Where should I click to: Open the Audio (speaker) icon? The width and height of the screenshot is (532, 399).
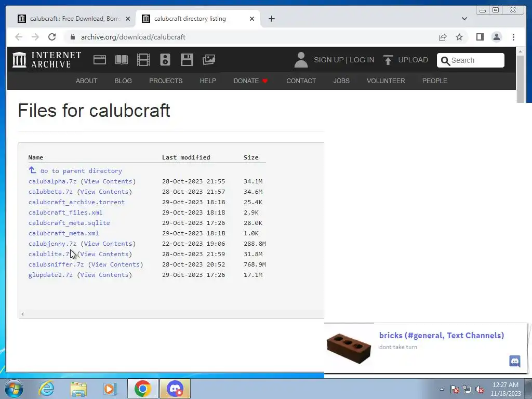point(165,60)
